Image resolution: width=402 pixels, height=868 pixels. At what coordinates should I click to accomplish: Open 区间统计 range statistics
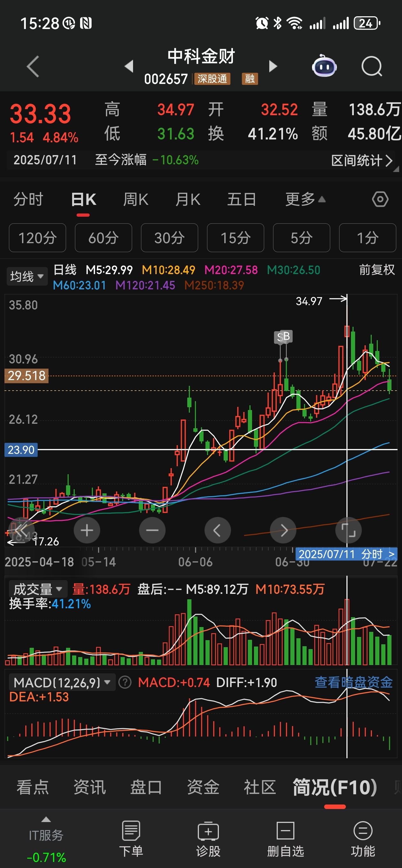[362, 161]
